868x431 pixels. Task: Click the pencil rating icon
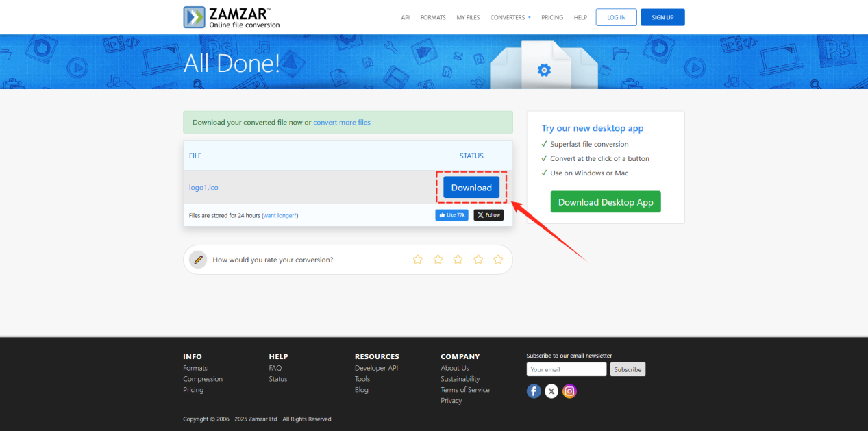[198, 260]
